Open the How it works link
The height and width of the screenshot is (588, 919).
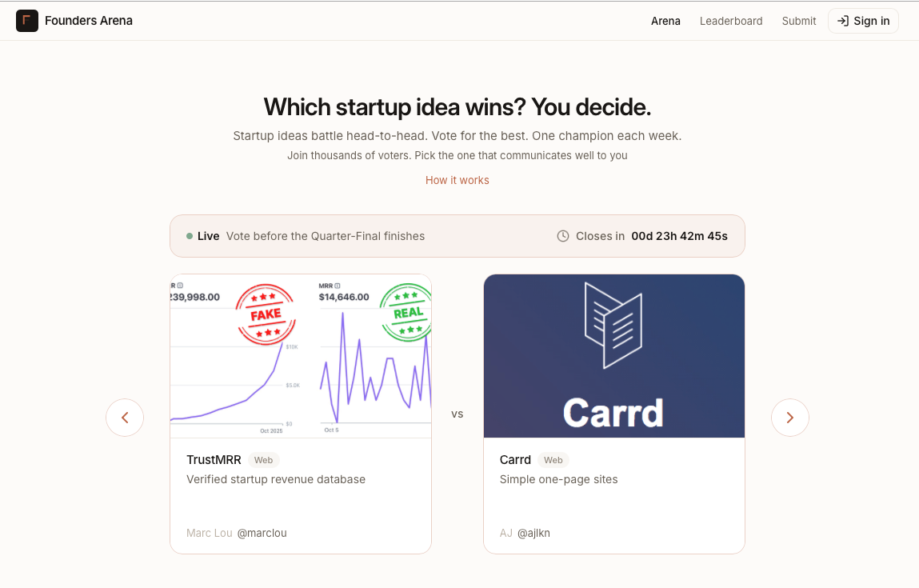tap(458, 180)
